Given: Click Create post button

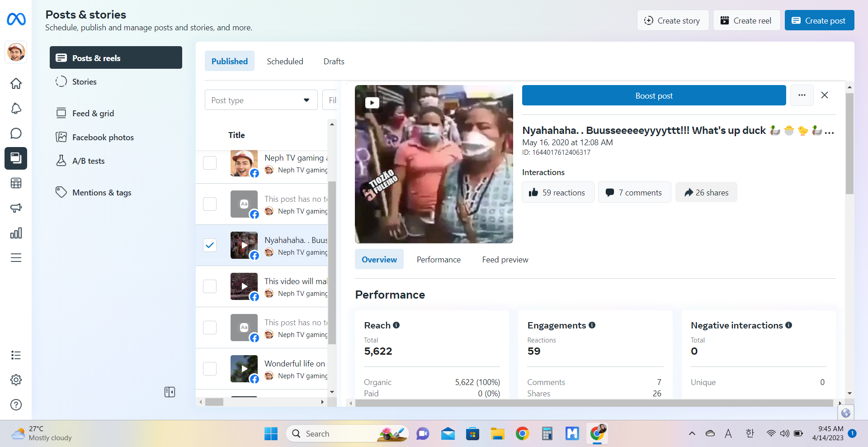Looking at the screenshot, I should (x=819, y=20).
